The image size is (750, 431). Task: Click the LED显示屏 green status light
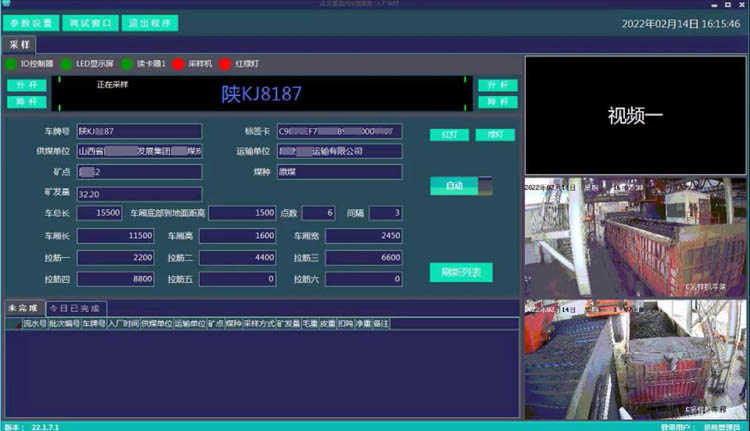click(67, 64)
